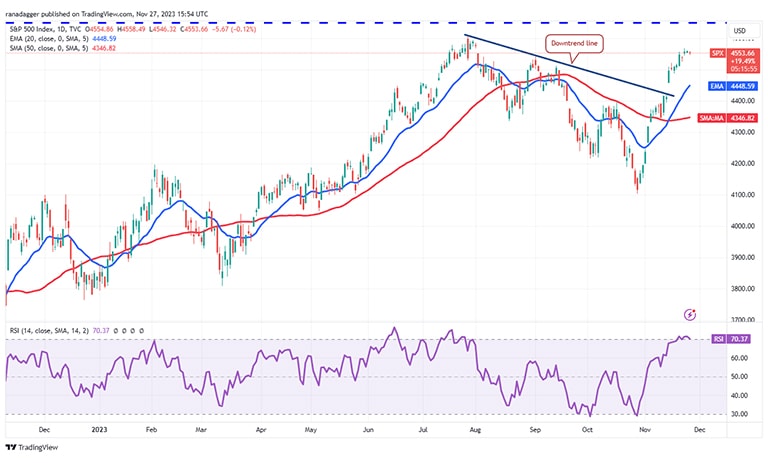This screenshot has height=463, width=768.
Task: Click the 4300.00 price axis label
Action: (743, 132)
